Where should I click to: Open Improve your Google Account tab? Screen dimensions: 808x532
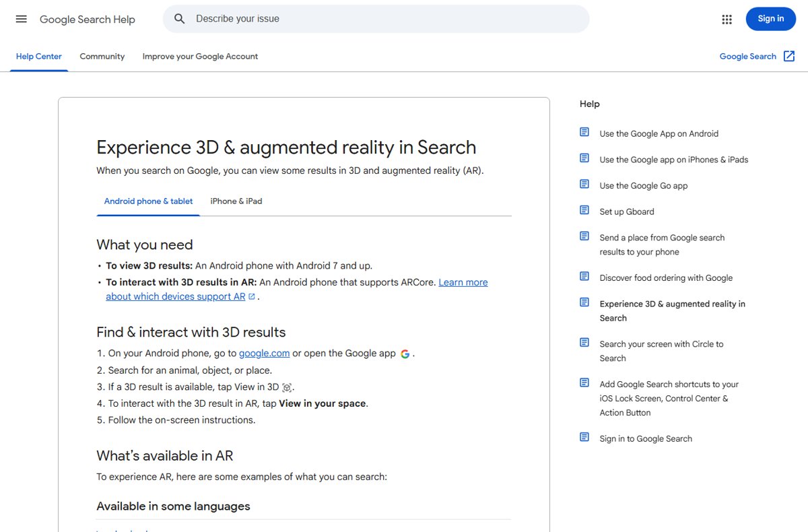(x=200, y=57)
